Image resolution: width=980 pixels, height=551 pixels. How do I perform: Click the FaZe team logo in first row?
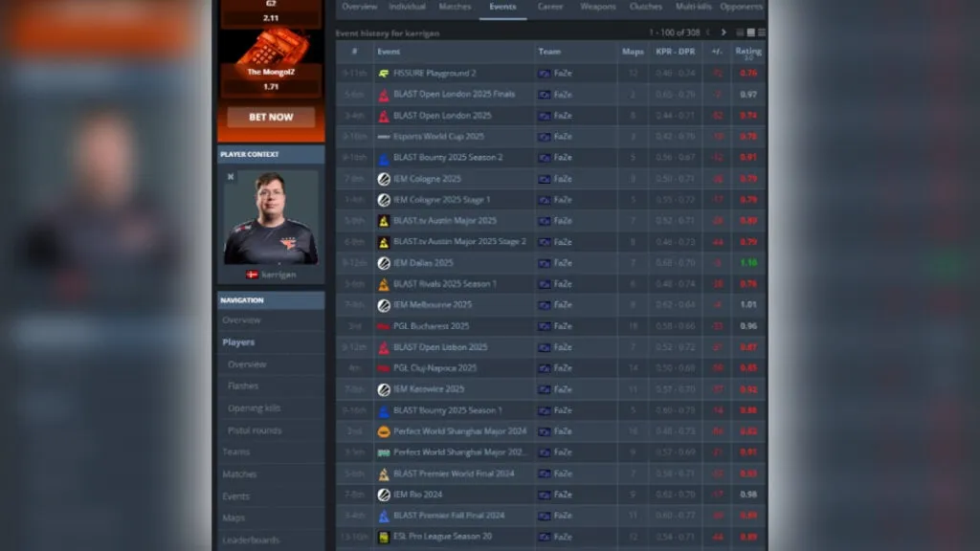coord(545,74)
